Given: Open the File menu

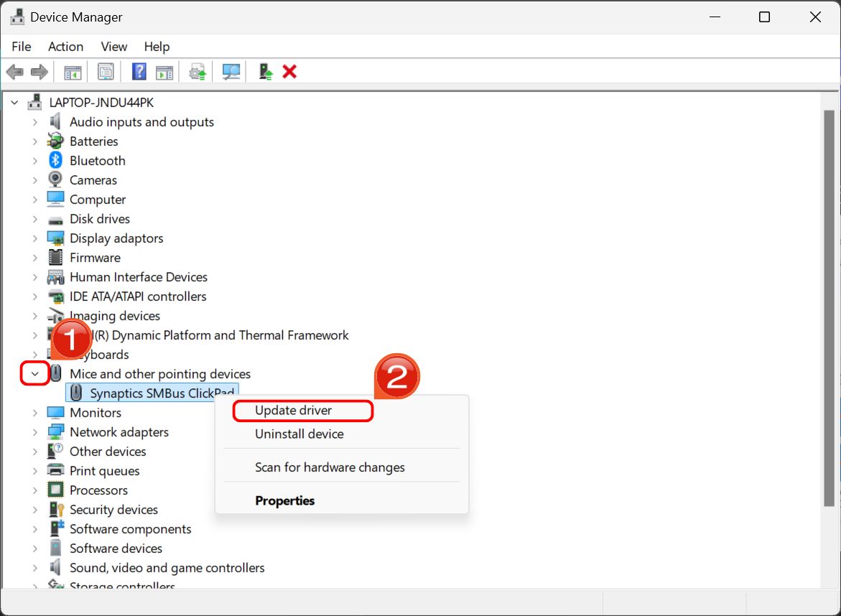Looking at the screenshot, I should 22,47.
